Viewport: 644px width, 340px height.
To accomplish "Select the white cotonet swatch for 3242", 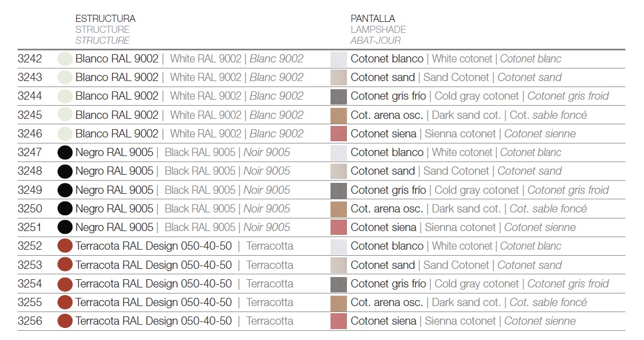I will (338, 59).
